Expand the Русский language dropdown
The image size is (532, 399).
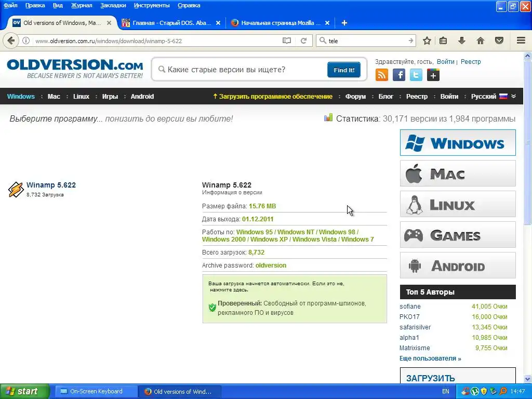(x=494, y=96)
